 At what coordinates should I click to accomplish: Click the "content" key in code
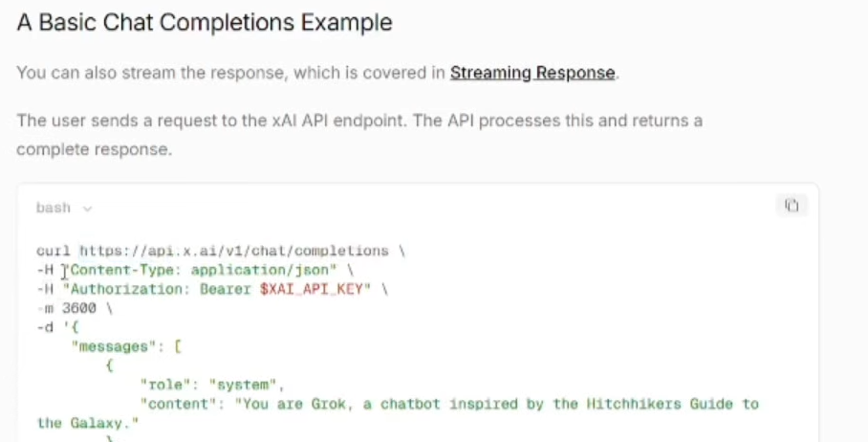(177, 404)
